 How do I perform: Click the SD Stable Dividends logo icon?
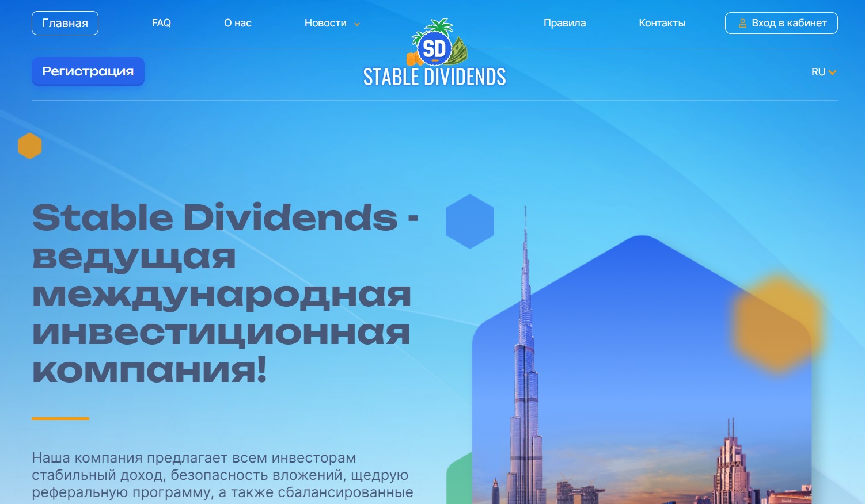(x=437, y=43)
